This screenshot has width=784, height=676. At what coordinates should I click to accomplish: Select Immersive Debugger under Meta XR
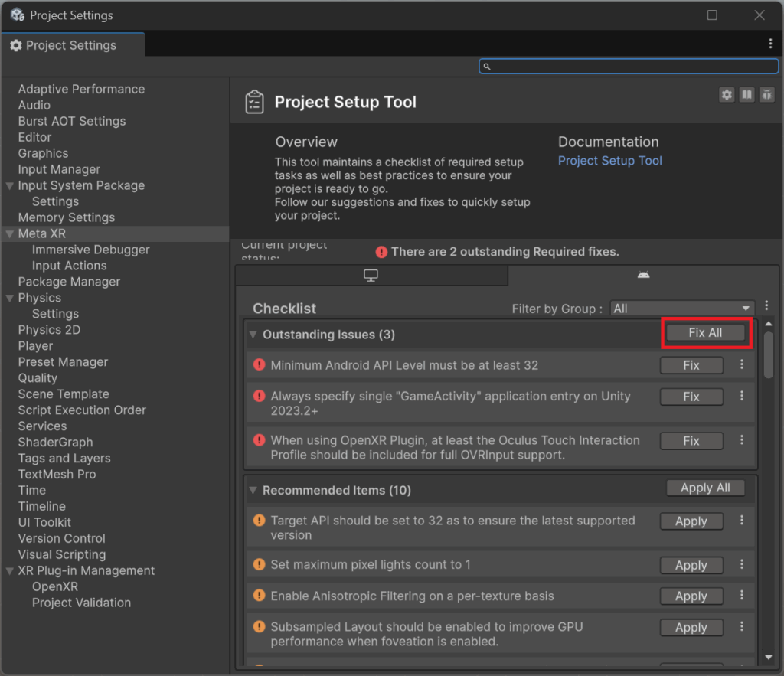(91, 250)
